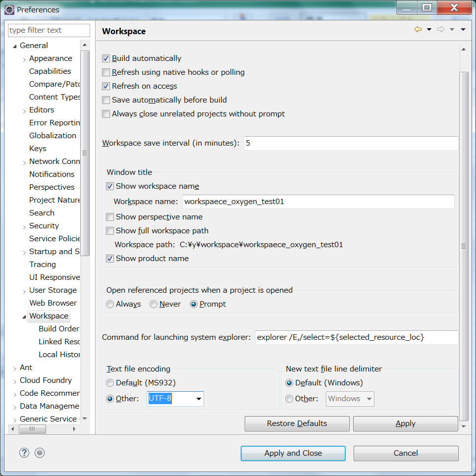Click the back navigation arrow
The width and height of the screenshot is (476, 476).
417,29
